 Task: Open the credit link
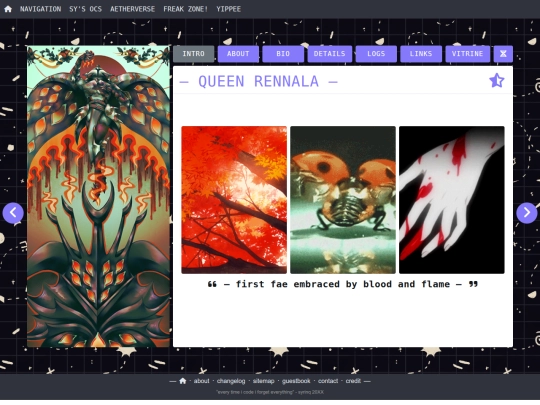(x=353, y=381)
